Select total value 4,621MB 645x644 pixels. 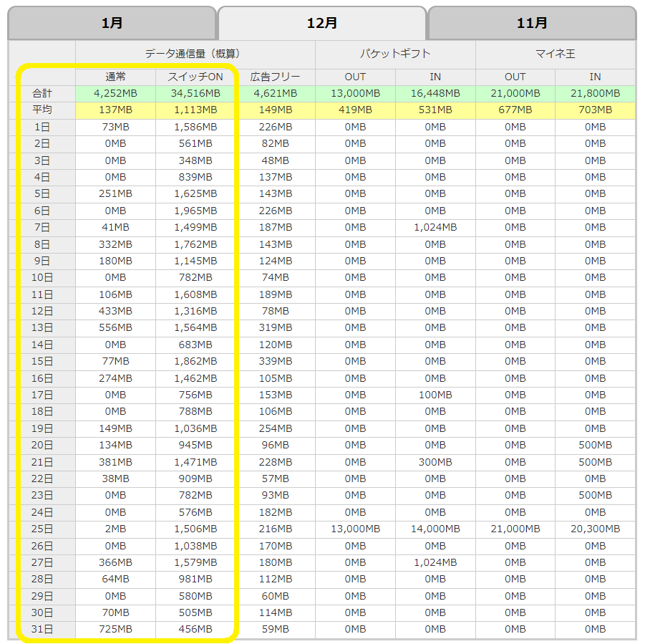[275, 93]
